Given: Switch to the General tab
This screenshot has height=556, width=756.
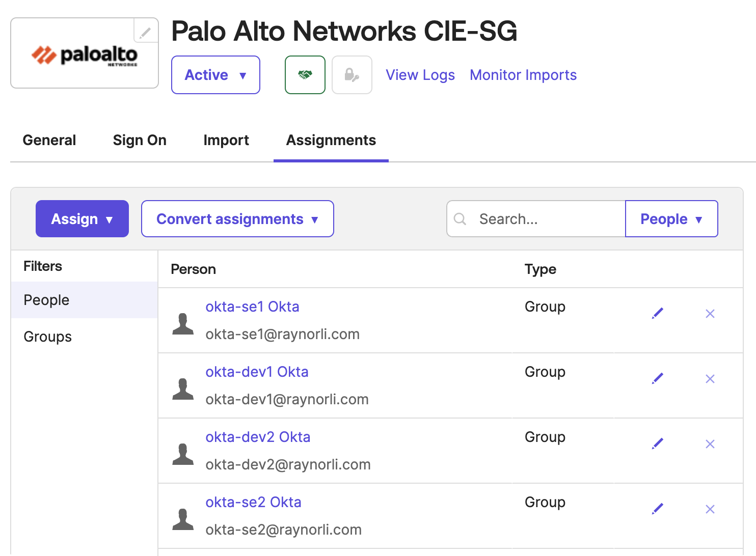Looking at the screenshot, I should [49, 140].
